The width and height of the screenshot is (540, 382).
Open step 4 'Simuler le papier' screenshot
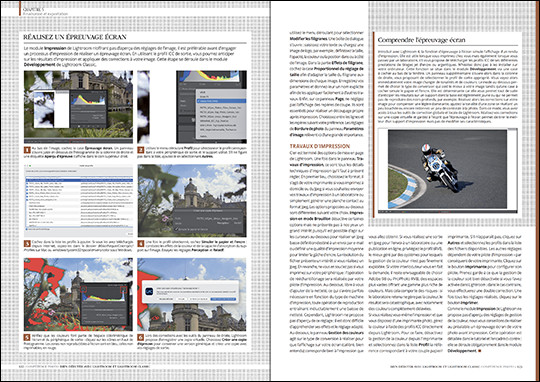point(192,200)
